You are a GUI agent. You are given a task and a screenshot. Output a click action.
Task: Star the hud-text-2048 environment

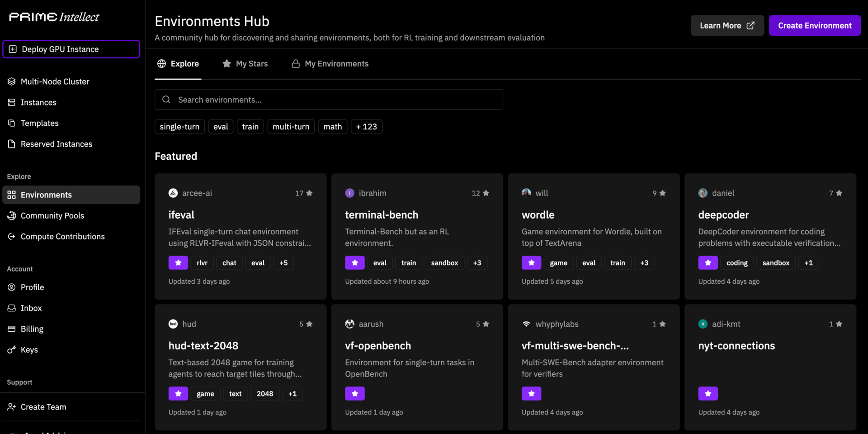click(x=178, y=393)
